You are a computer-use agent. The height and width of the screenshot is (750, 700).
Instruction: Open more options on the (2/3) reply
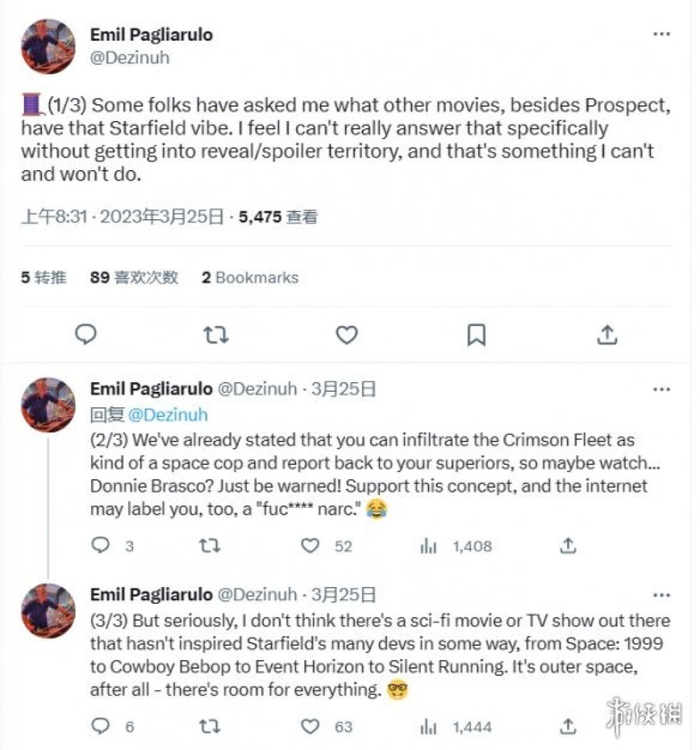(661, 389)
